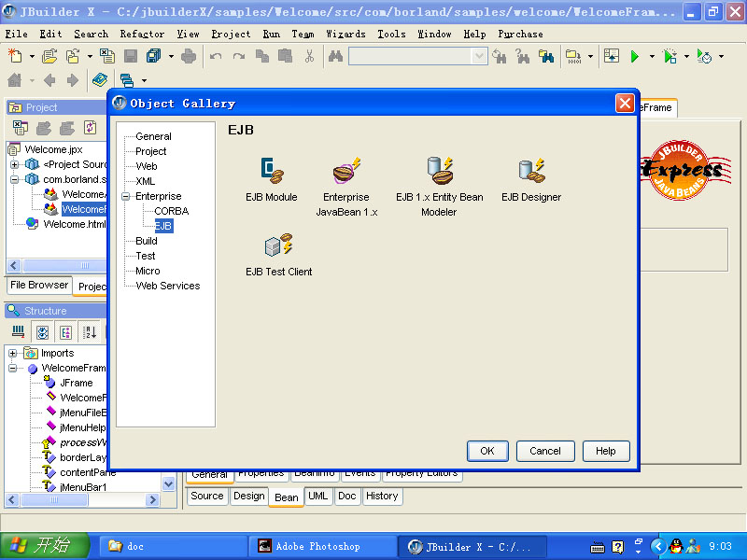Select the Web Services category
Screen dimensions: 747x560
pyautogui.click(x=167, y=286)
